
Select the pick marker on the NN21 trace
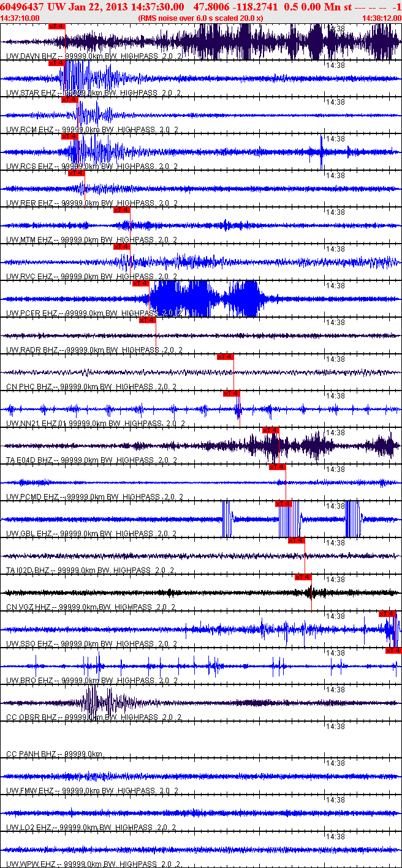click(x=231, y=394)
